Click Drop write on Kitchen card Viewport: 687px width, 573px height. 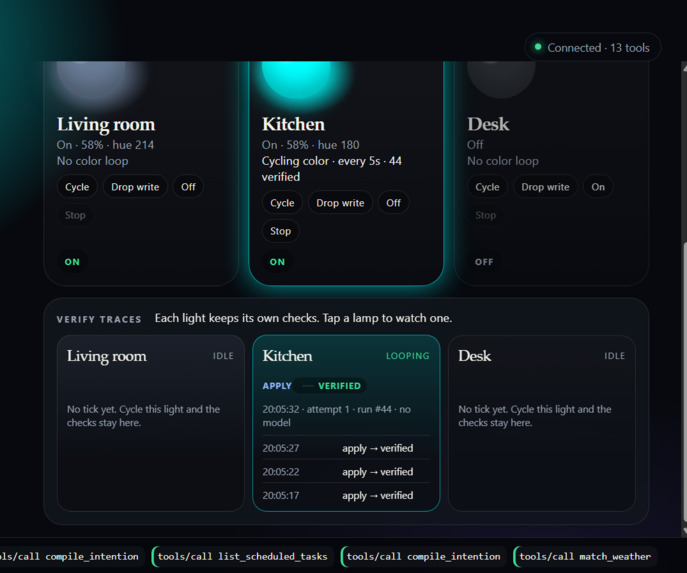coord(340,203)
